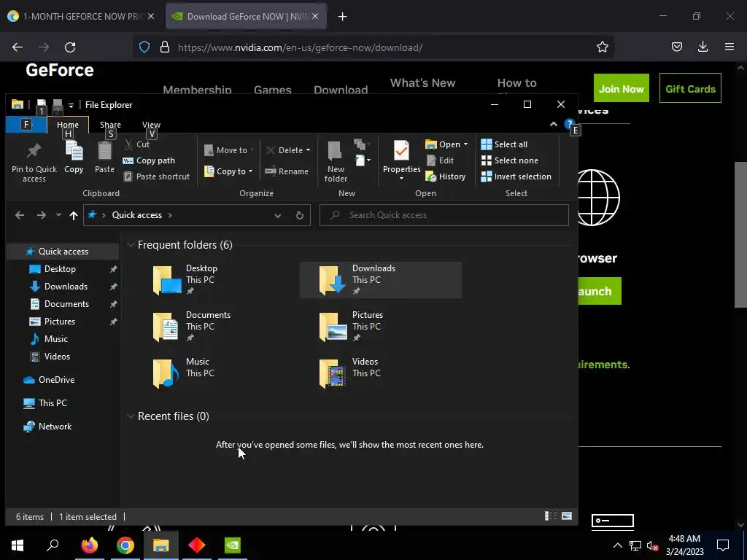Screen dimensions: 747x560
Task: Refresh the Quick access location
Action: (x=300, y=215)
